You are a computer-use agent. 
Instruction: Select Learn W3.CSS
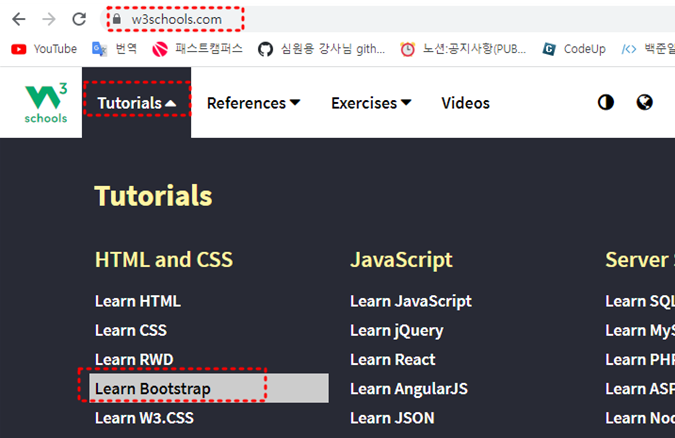point(144,418)
